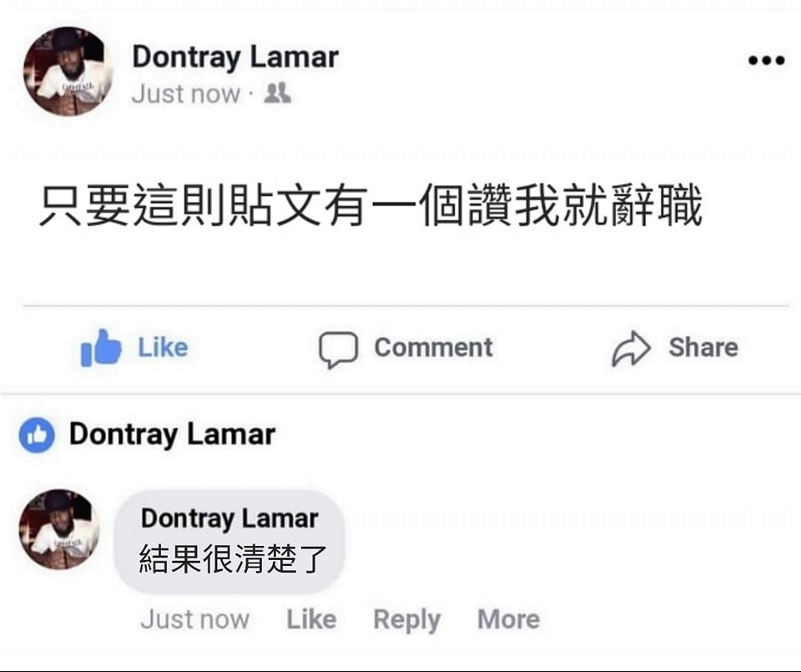The image size is (801, 672).
Task: Open More options under the comment
Action: (508, 619)
